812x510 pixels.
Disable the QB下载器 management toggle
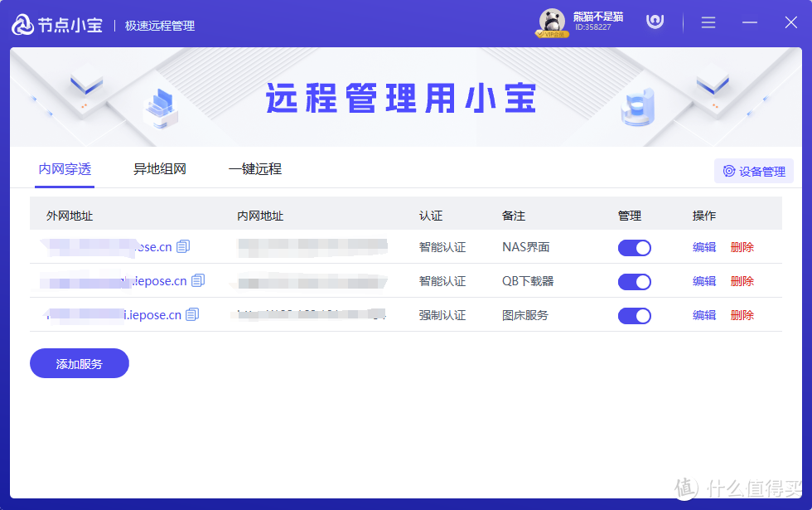634,280
